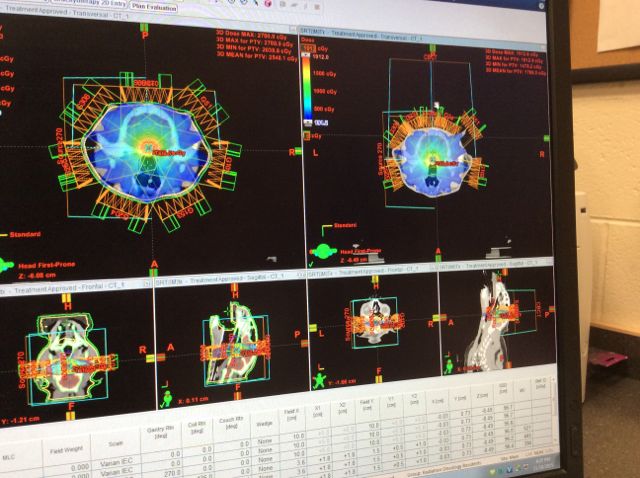Click the green figure icon in right frontal view
The width and height of the screenshot is (640, 478).
point(319,379)
